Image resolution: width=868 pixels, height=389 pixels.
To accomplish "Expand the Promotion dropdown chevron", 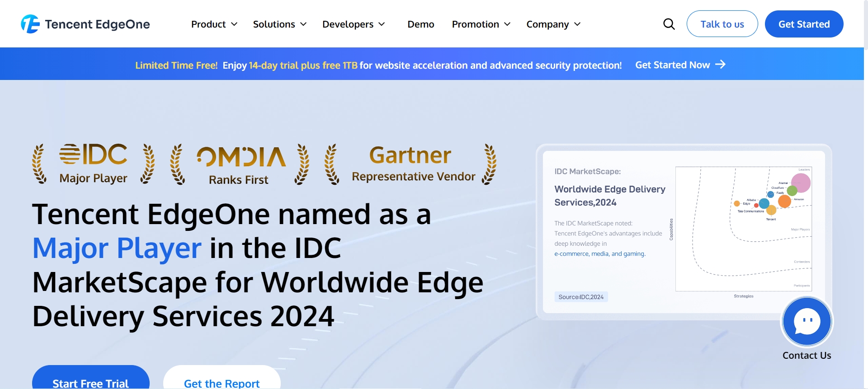I will point(507,24).
